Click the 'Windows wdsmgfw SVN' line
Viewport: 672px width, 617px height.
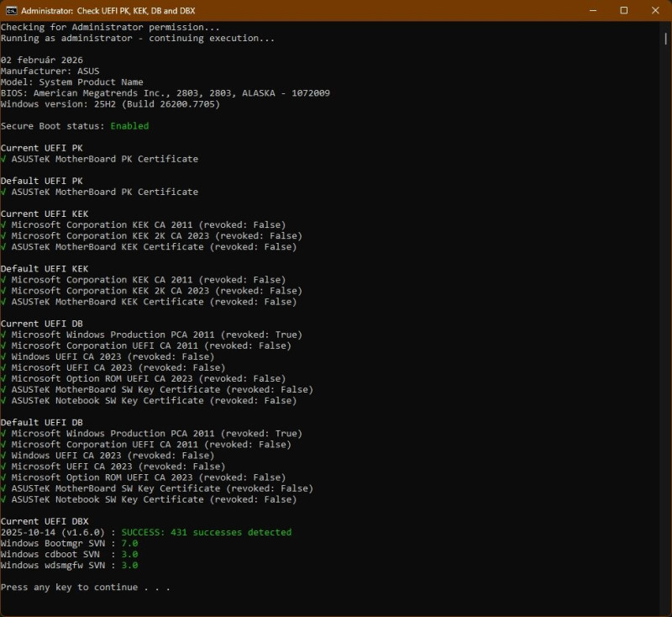[x=70, y=565]
